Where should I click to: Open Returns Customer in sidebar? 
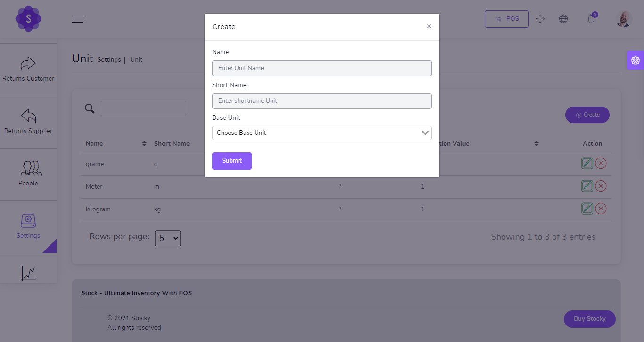[28, 70]
